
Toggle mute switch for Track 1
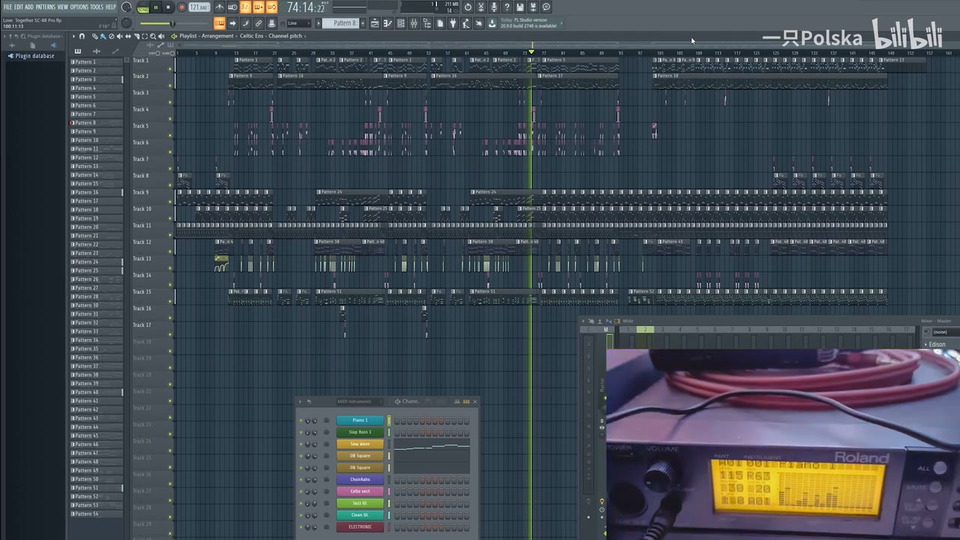click(170, 69)
